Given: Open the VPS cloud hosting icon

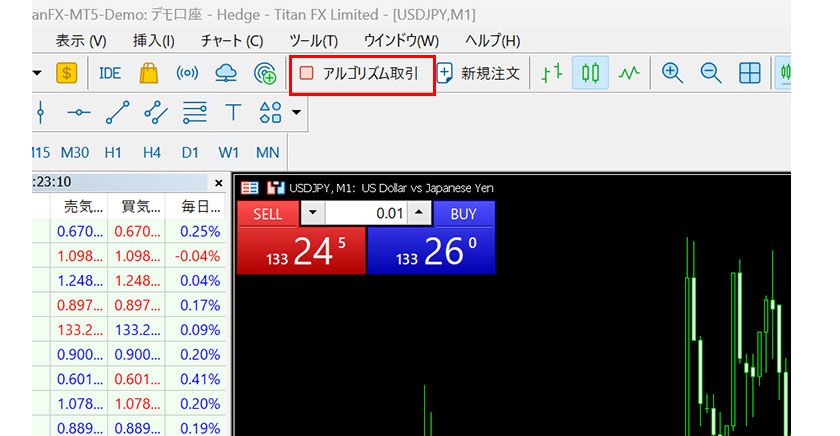Looking at the screenshot, I should (226, 73).
